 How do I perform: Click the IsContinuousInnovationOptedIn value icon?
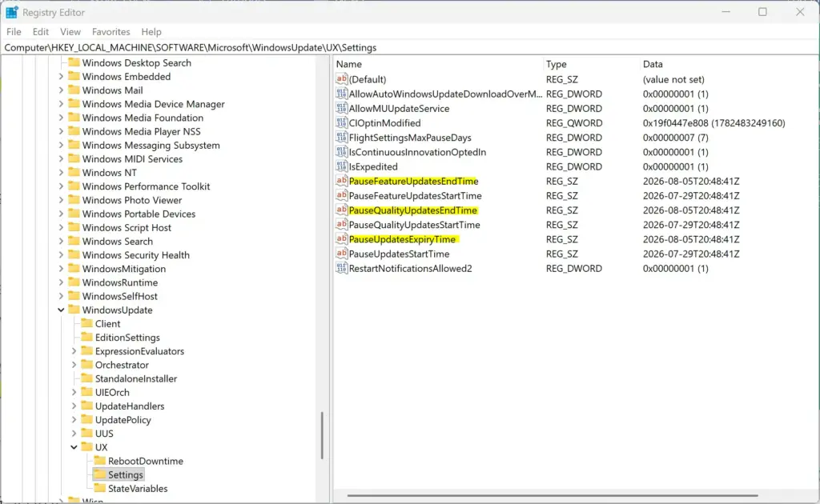point(341,152)
